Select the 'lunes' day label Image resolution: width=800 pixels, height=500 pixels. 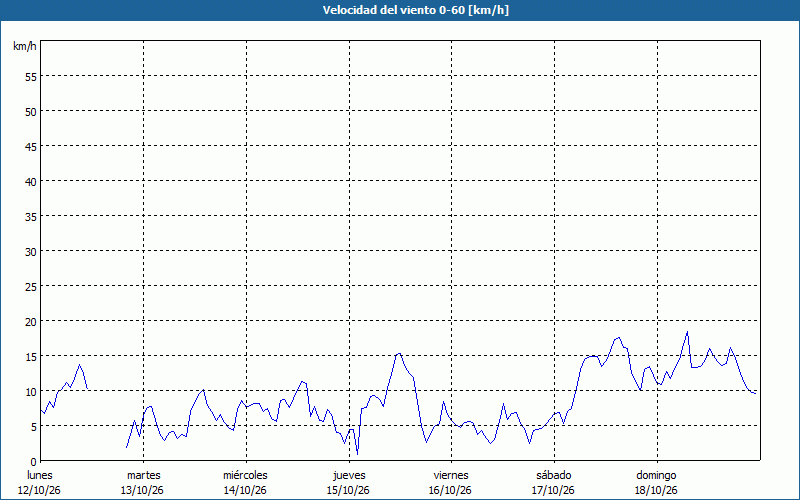pos(40,476)
